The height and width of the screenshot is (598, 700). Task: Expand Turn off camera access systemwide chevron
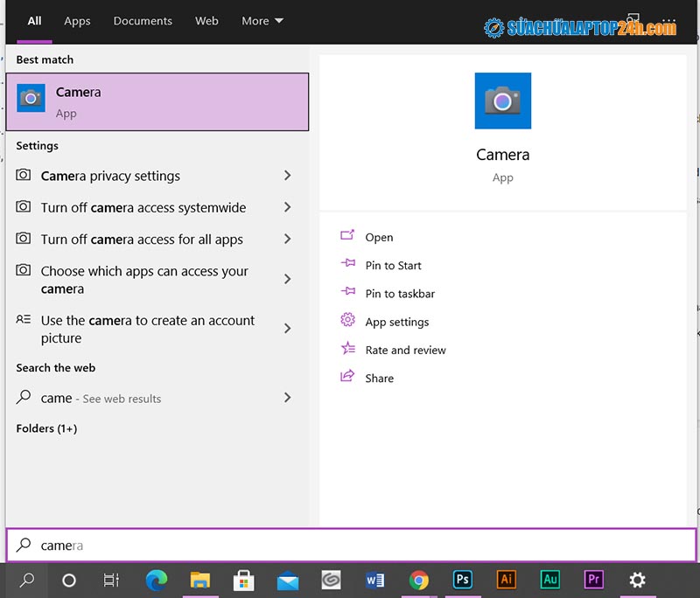tap(288, 207)
